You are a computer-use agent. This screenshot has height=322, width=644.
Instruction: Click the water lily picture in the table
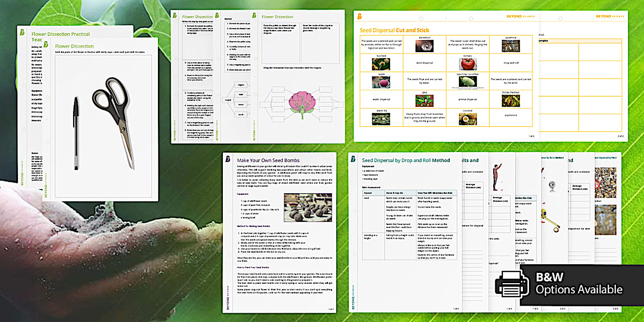(380, 119)
